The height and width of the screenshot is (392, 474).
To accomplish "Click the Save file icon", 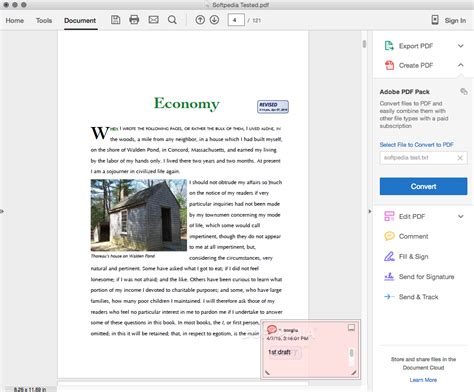I will 115,20.
